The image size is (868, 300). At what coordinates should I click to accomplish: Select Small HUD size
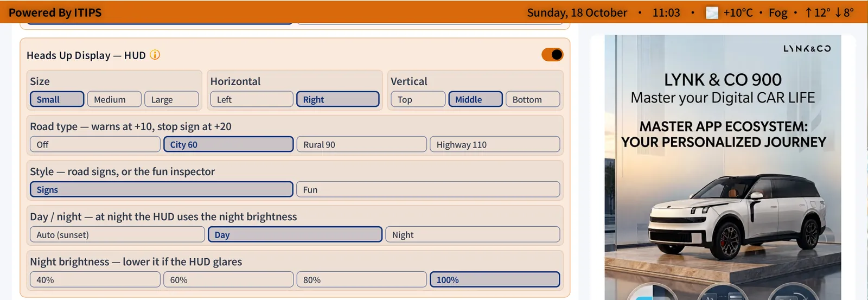pyautogui.click(x=57, y=99)
